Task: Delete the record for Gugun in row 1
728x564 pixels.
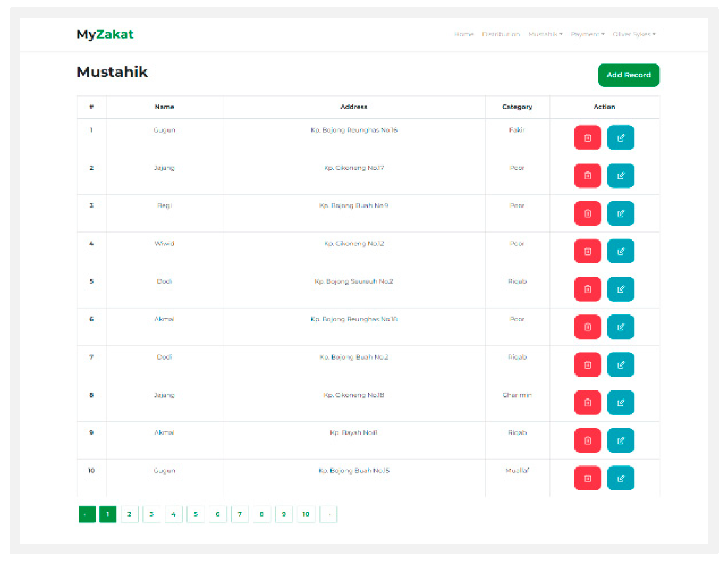Action: point(587,138)
